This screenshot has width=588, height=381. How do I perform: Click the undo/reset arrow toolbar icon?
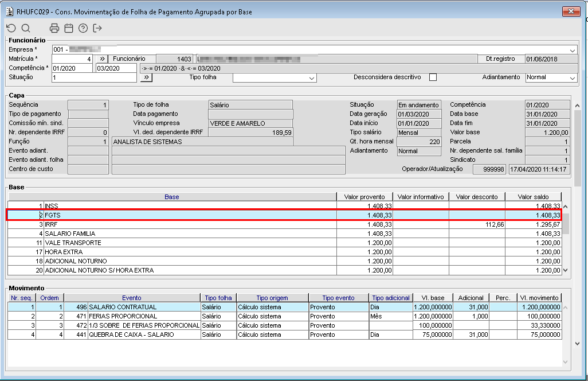11,28
